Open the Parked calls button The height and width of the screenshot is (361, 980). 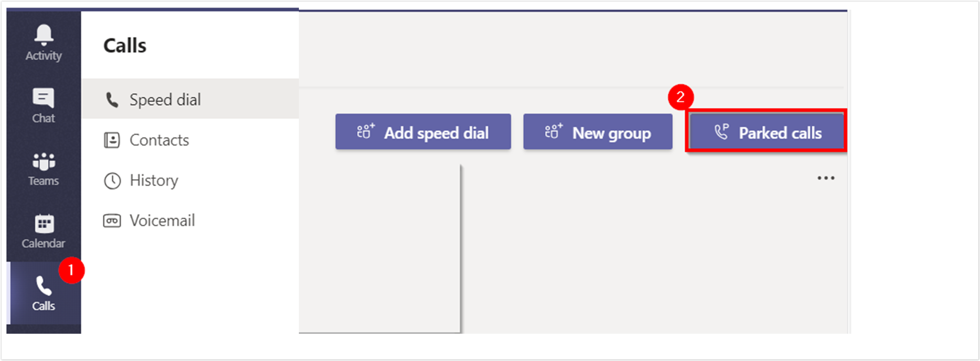pyautogui.click(x=767, y=132)
